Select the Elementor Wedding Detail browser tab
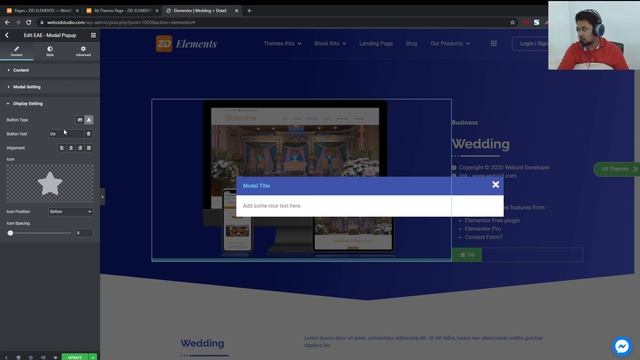The image size is (640, 360). pyautogui.click(x=199, y=11)
